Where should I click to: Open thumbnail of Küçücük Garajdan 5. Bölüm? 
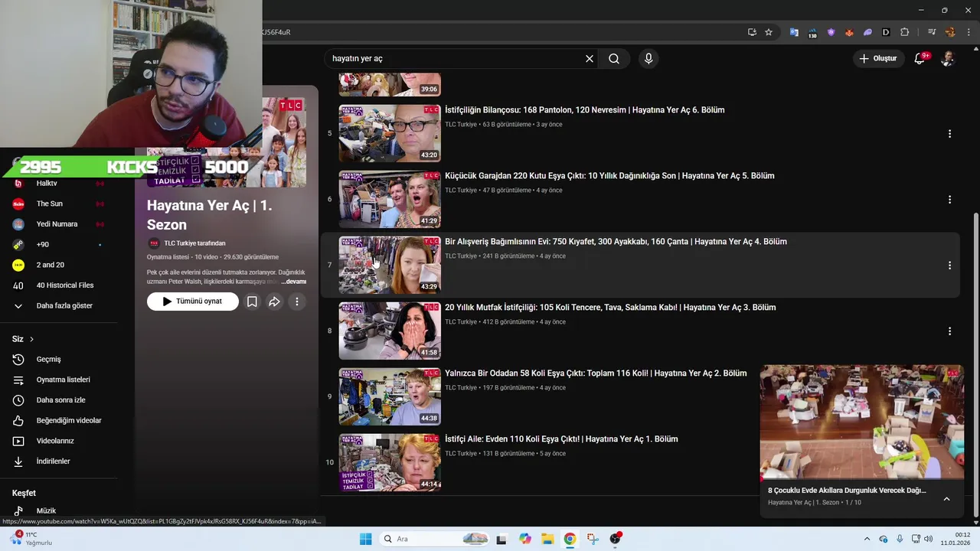coord(390,199)
